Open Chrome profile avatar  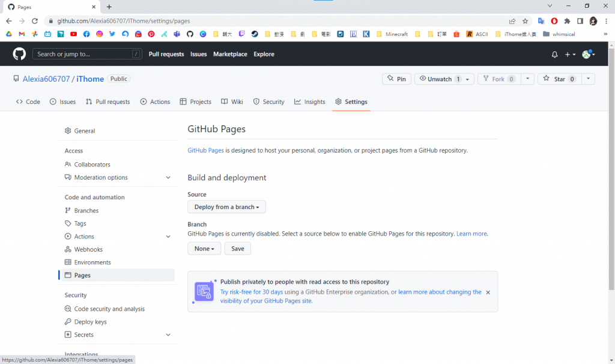point(593,21)
